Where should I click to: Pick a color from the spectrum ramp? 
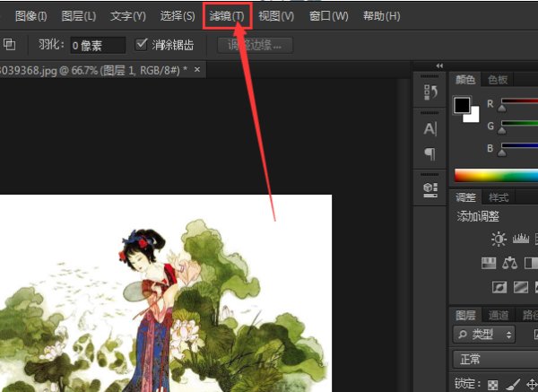tap(496, 176)
